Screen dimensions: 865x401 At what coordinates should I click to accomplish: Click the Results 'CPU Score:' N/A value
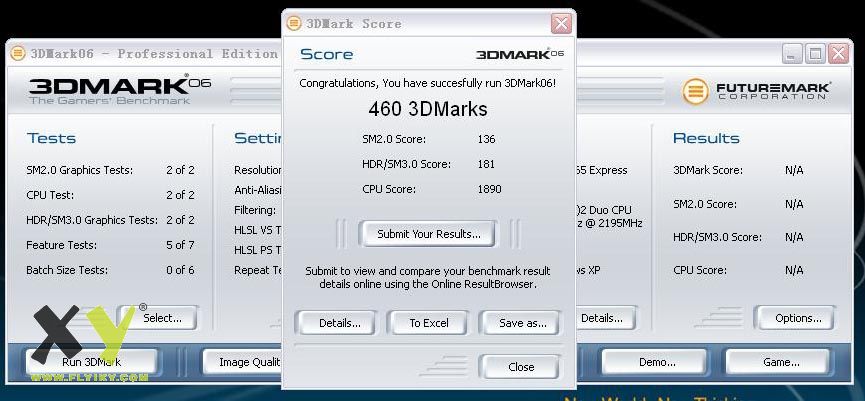(x=794, y=270)
